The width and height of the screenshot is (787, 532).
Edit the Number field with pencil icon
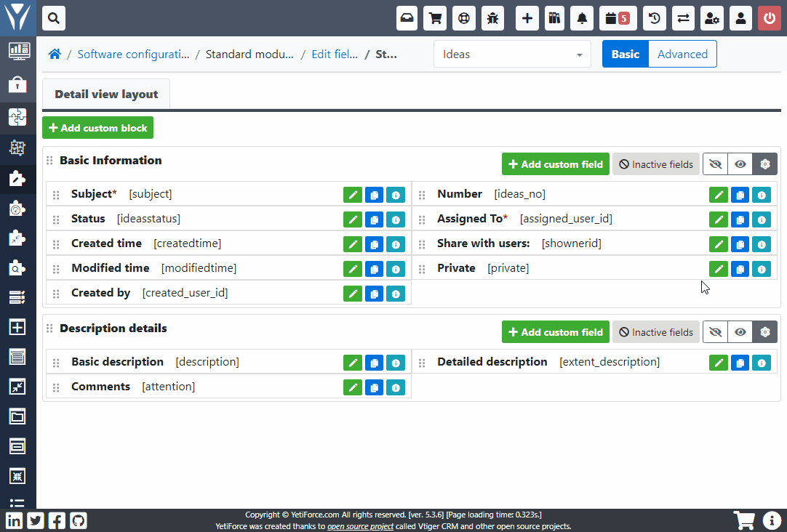tap(719, 195)
